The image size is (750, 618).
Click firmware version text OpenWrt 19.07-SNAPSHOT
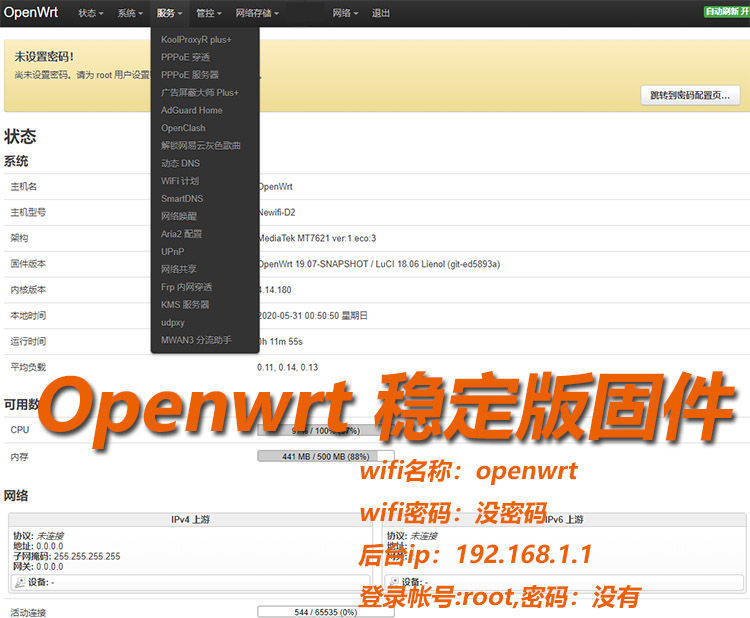coord(379,264)
